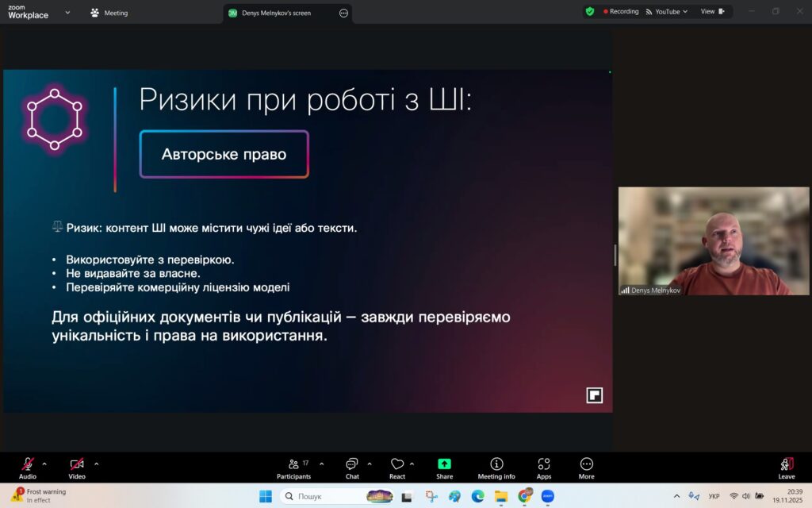Open the Apps panel
This screenshot has width=812, height=508.
pos(544,467)
